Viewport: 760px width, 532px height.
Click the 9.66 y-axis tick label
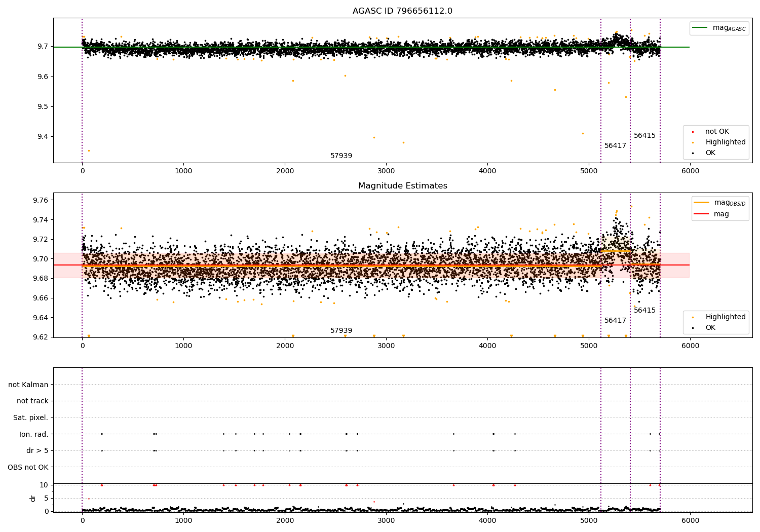[x=40, y=298]
